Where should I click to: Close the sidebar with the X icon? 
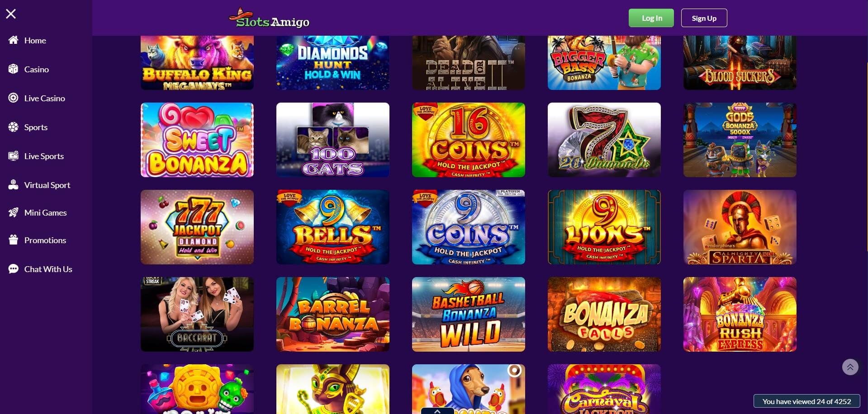(x=11, y=14)
